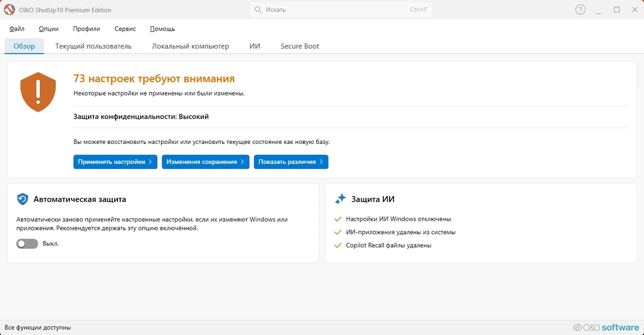Click Применить настройки button
Image resolution: width=644 pixels, height=335 pixels.
115,162
